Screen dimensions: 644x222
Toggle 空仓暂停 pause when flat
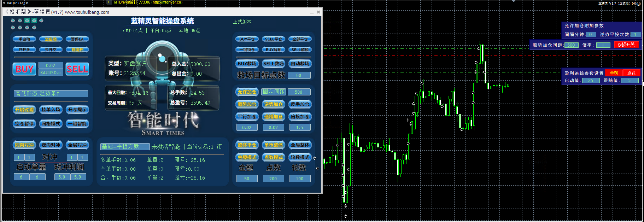click(x=24, y=124)
